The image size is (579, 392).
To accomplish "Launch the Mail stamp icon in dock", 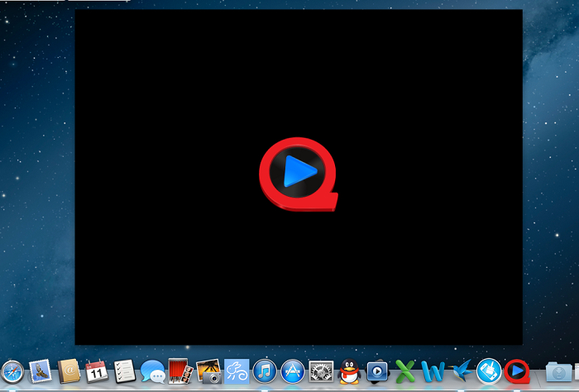I will pos(40,371).
